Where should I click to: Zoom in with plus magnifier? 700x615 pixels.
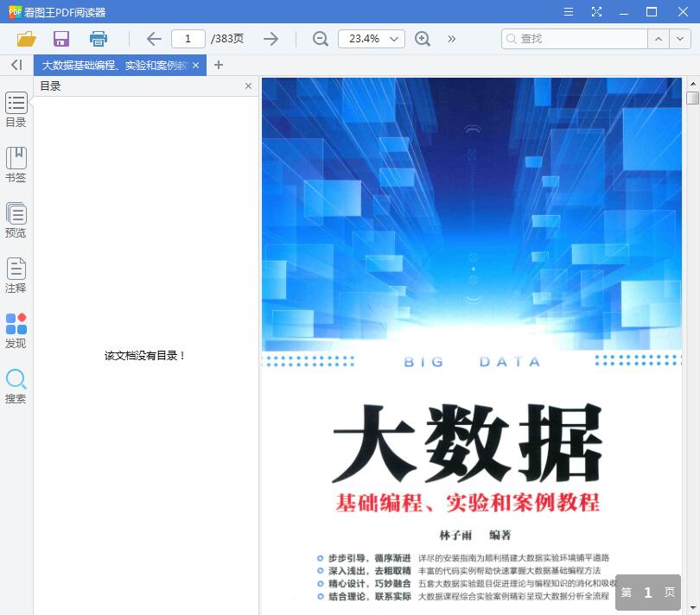click(423, 39)
